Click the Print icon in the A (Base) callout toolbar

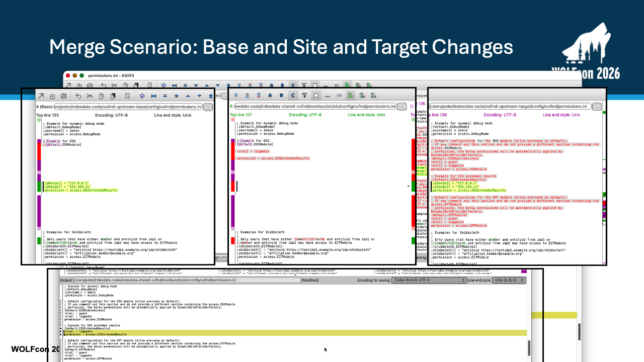(64, 96)
